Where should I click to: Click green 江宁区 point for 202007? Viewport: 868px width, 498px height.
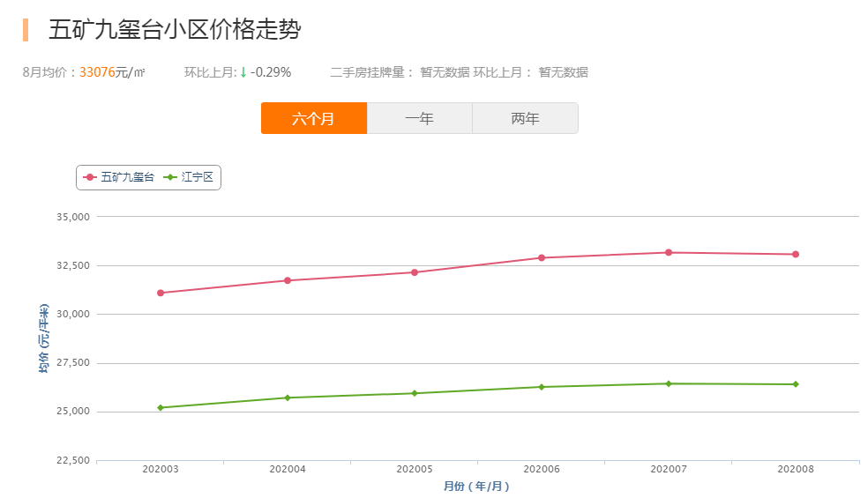click(669, 383)
